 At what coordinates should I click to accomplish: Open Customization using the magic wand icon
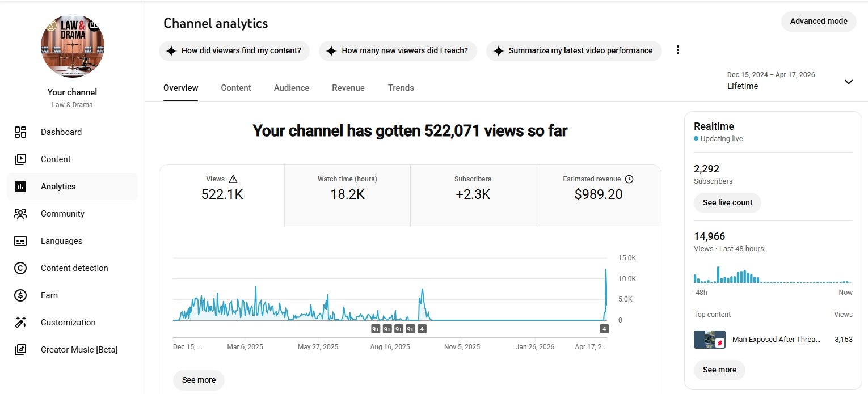click(20, 323)
